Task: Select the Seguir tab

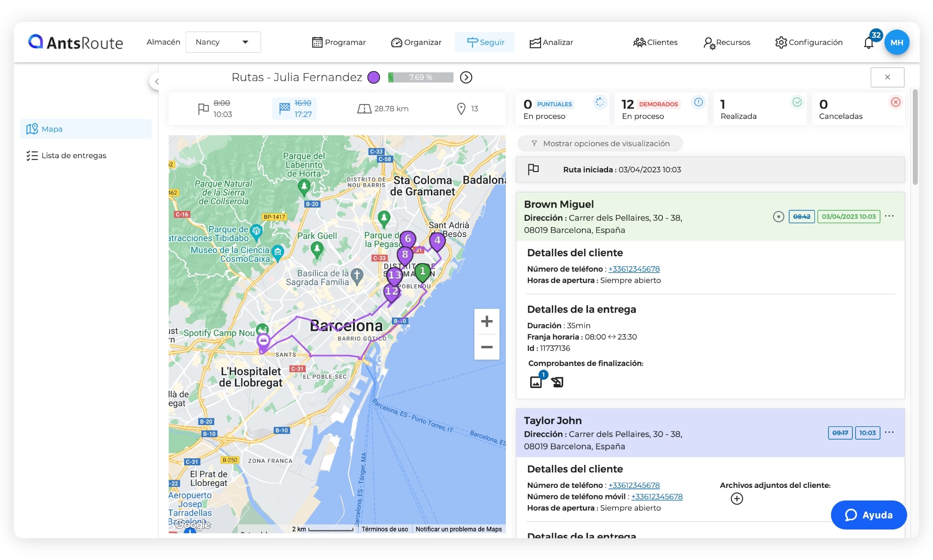Action: click(485, 42)
